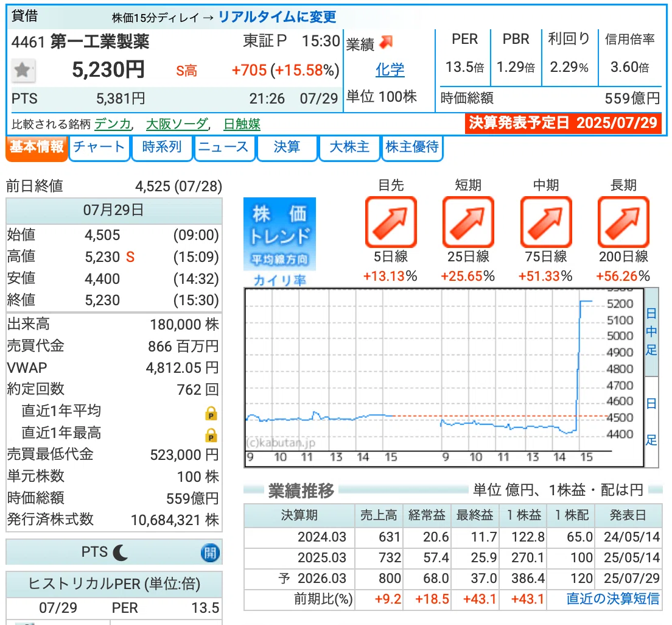Image resolution: width=672 pixels, height=625 pixels.
Task: Click the 株価トレンド banner image
Action: (x=279, y=234)
